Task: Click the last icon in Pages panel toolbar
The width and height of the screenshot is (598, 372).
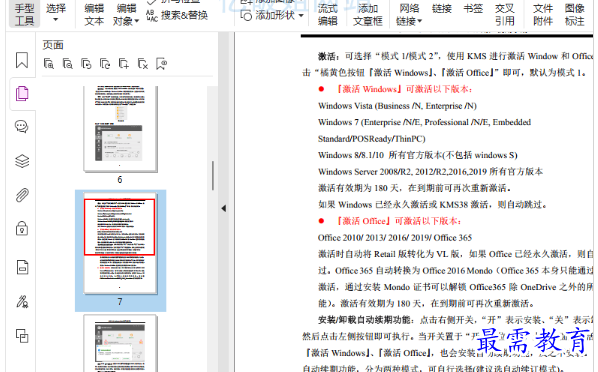Action: 161,63
